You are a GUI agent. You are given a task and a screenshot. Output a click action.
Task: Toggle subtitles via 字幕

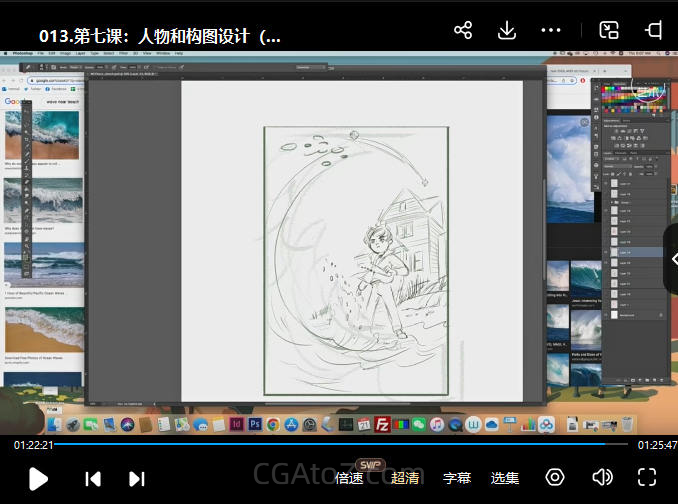(457, 478)
